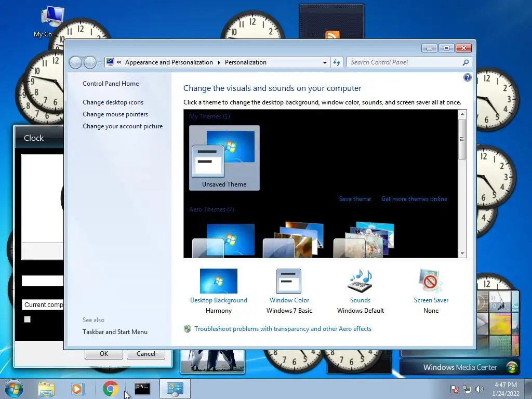Click the Show desktop button
Viewport: 532px width, 399px height.
coord(528,389)
